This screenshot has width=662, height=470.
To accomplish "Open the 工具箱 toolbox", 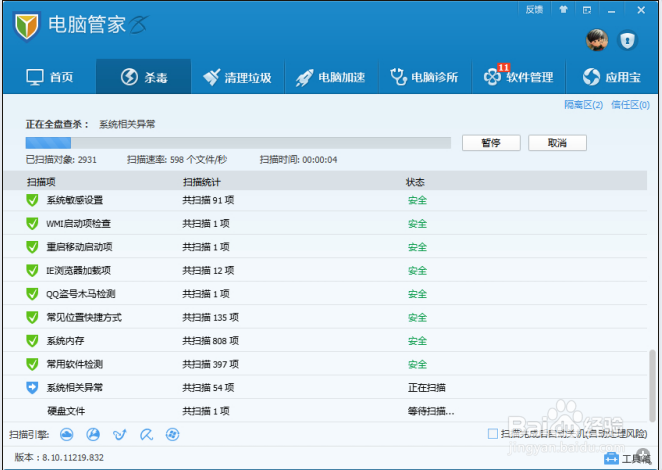I will (627, 459).
